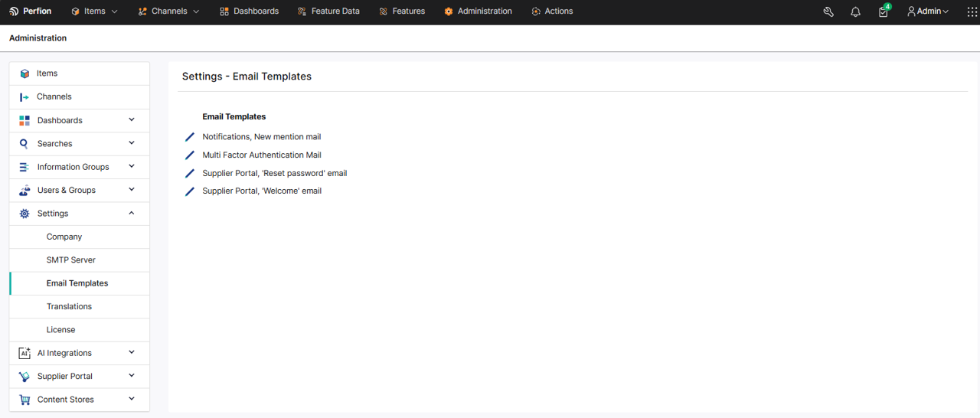Click 'Multi Factor Authentication Mail' text
980x418 pixels.
click(262, 155)
